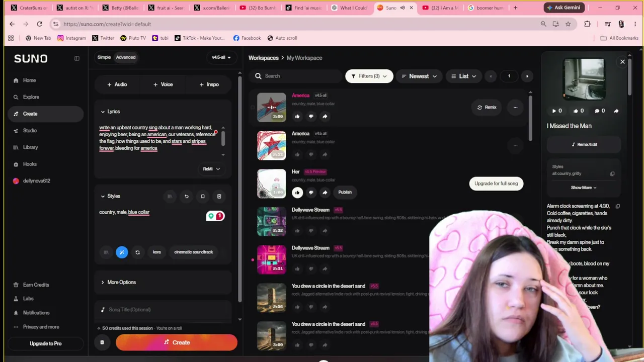
Task: Open the Audio upload tab
Action: pos(117,84)
